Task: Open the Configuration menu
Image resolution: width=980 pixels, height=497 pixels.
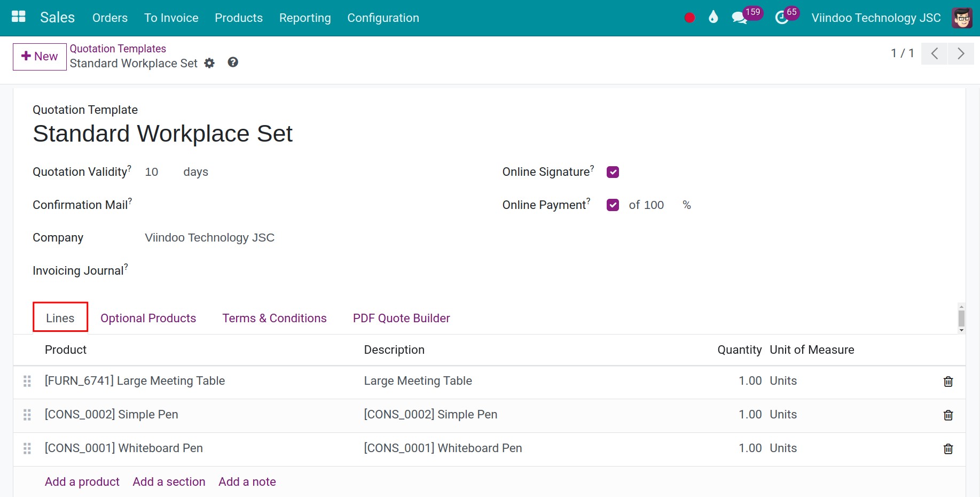Action: tap(383, 18)
